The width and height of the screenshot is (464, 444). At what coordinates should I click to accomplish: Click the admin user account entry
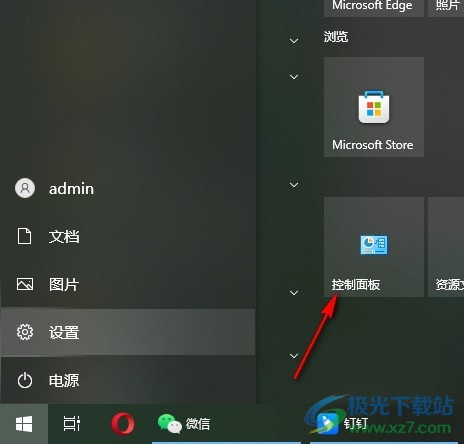[x=128, y=188]
